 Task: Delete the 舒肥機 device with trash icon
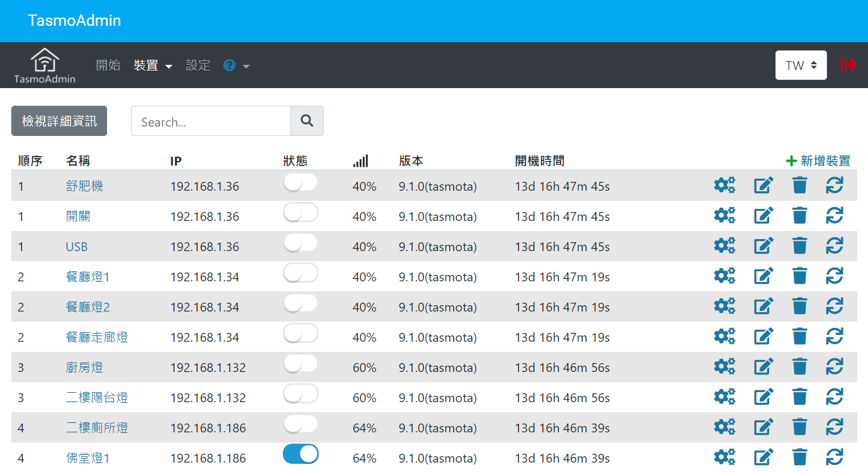[x=799, y=185]
